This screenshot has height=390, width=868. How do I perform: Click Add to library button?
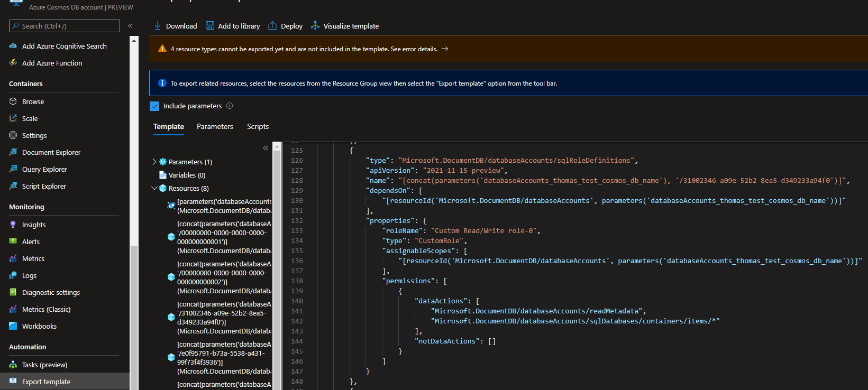[233, 26]
